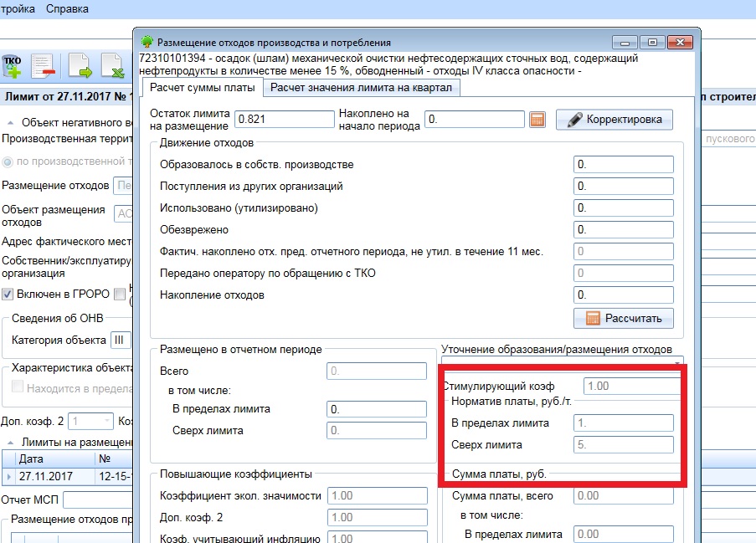
Task: Tick the unlabeled checkbox right of 'Включен в ГРОРО'
Action: tap(120, 294)
